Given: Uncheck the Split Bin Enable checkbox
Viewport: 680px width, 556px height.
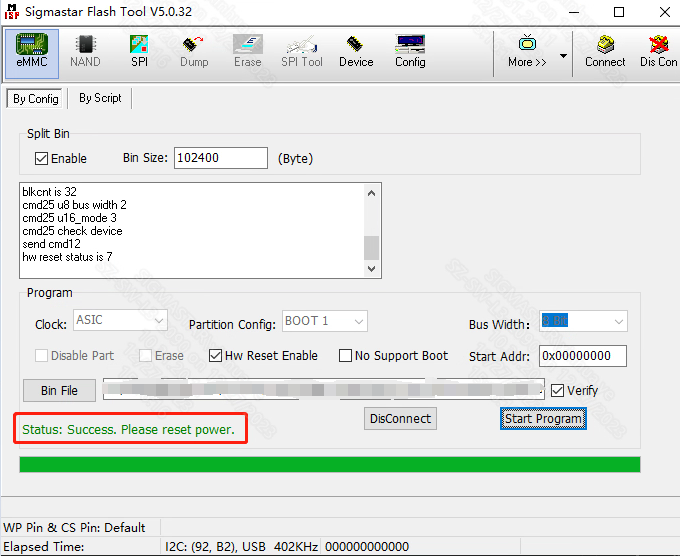Looking at the screenshot, I should tap(42, 158).
